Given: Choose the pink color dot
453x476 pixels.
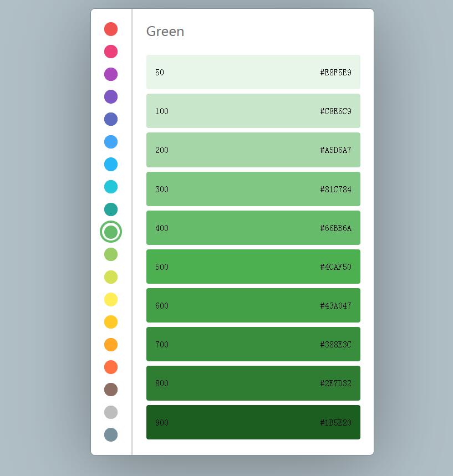Looking at the screenshot, I should pyautogui.click(x=111, y=52).
